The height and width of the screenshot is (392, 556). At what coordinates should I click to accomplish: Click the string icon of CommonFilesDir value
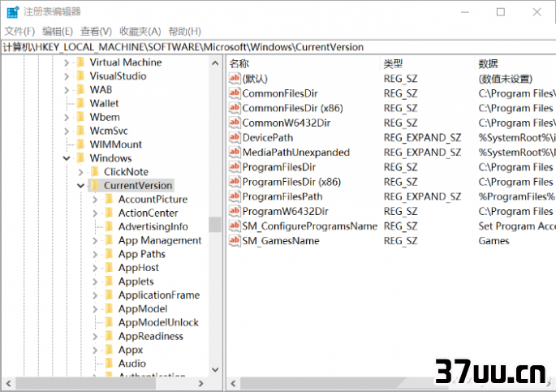tap(235, 93)
